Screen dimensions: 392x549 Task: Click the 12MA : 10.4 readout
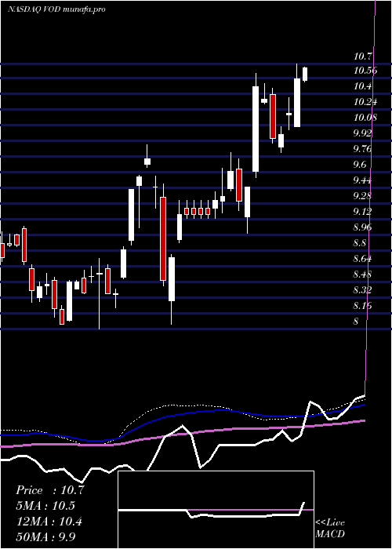click(49, 522)
